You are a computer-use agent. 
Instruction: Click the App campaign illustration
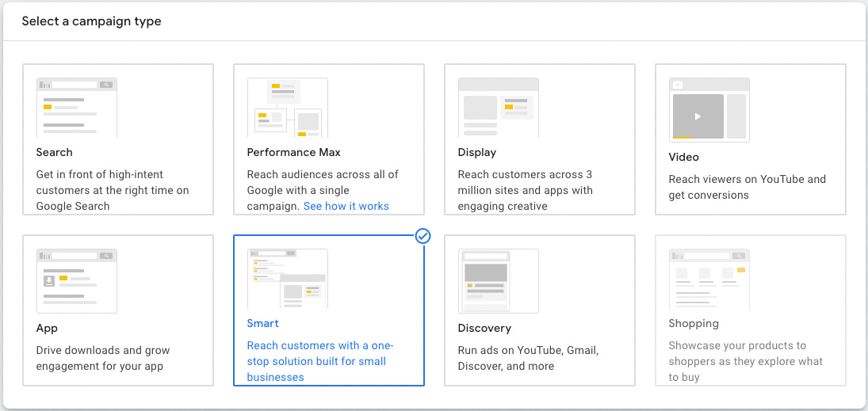coord(76,281)
